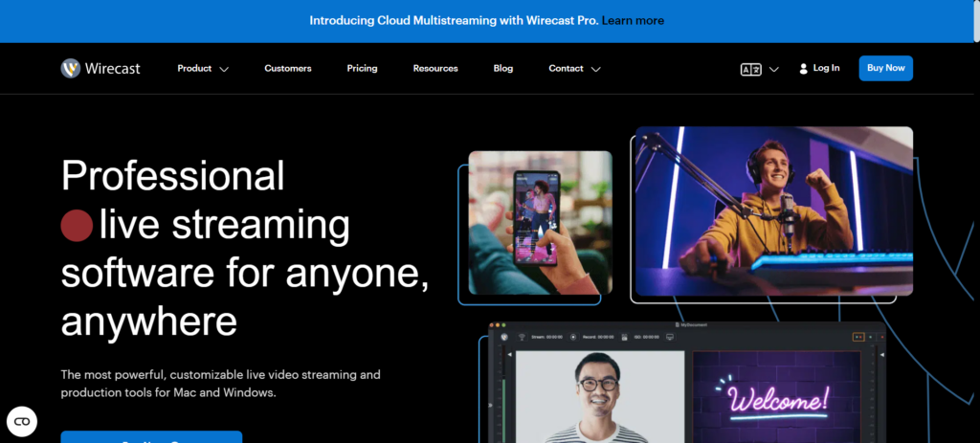
Task: Go to the Pricing page
Action: [362, 69]
